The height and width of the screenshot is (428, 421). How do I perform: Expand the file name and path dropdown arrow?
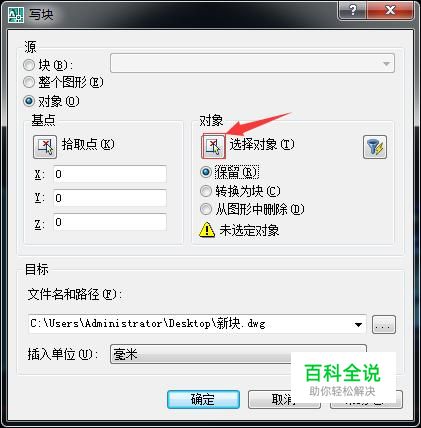pyautogui.click(x=358, y=324)
